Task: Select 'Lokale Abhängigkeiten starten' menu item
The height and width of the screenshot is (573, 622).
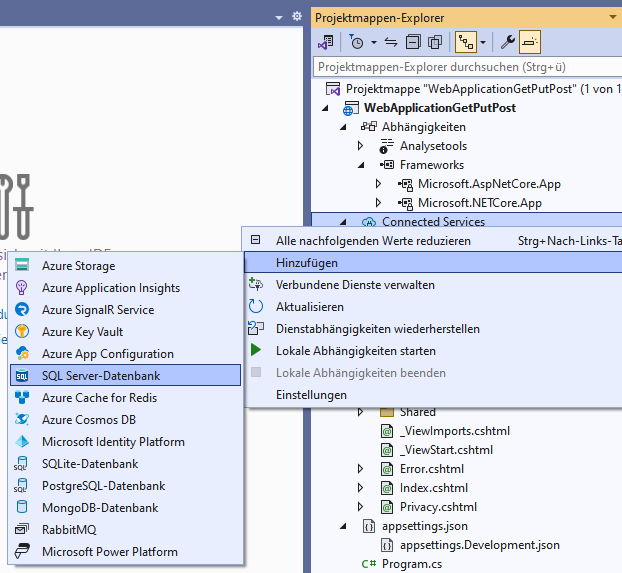Action: coord(433,351)
